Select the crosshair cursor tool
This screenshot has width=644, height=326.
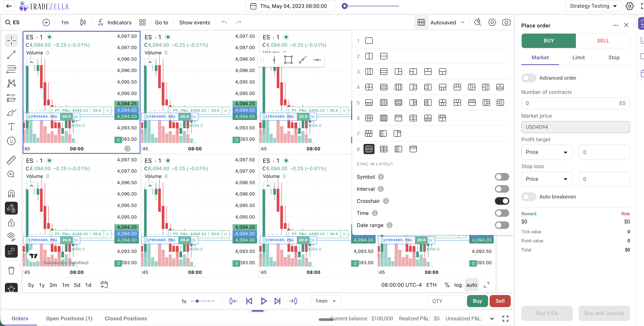click(11, 41)
